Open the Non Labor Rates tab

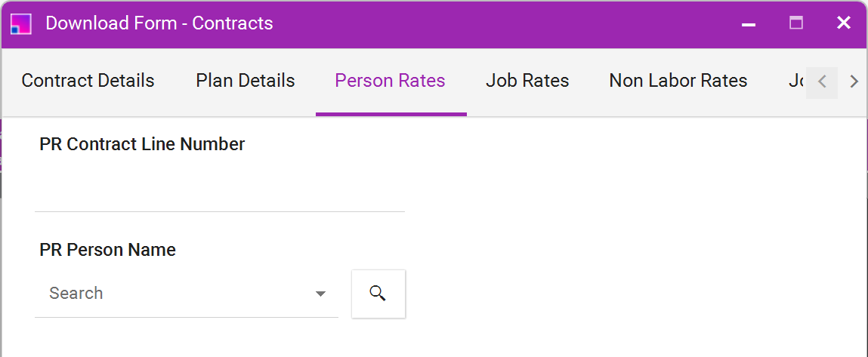678,81
